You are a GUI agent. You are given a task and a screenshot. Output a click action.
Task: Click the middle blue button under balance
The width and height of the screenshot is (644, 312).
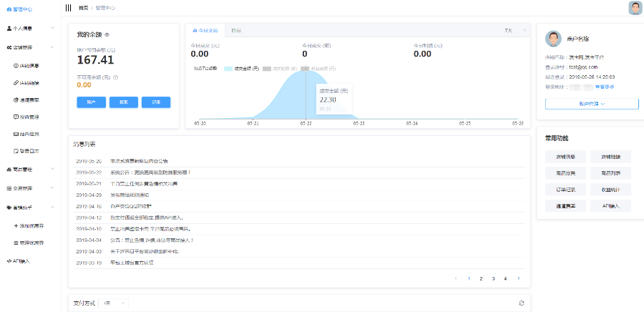(124, 102)
